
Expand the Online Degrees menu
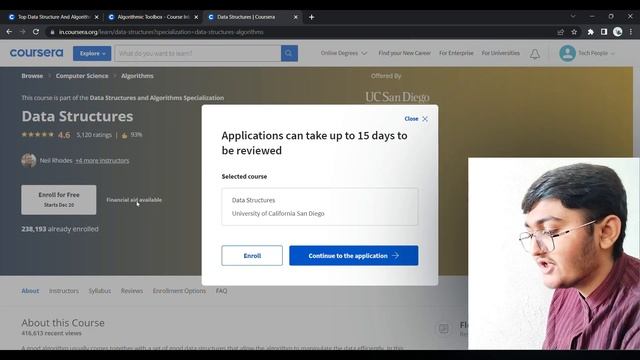pyautogui.click(x=344, y=53)
